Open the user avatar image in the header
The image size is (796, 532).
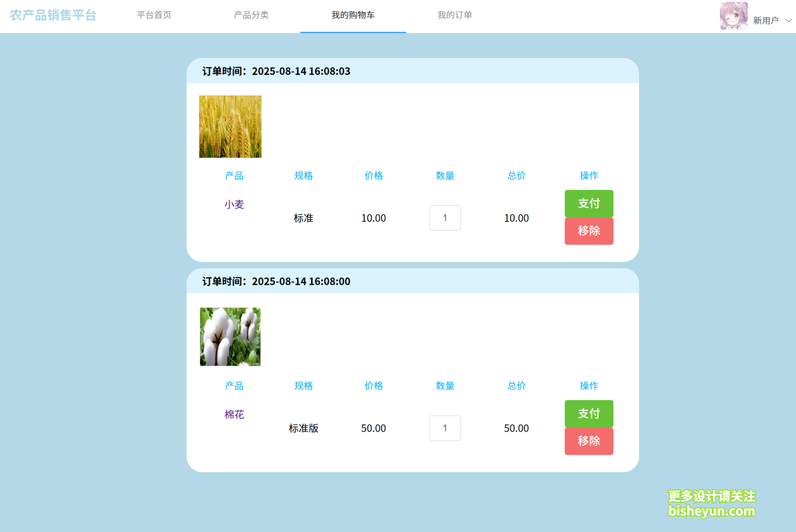click(733, 16)
